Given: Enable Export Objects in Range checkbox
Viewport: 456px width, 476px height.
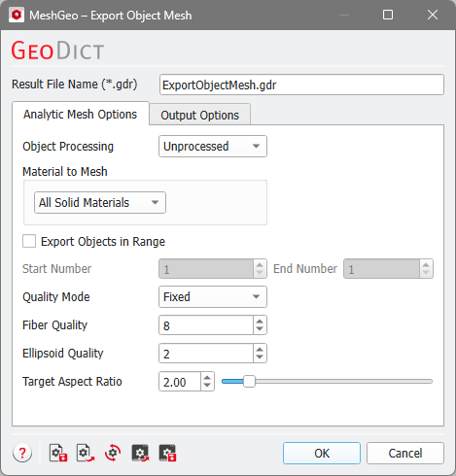Looking at the screenshot, I should tap(29, 242).
